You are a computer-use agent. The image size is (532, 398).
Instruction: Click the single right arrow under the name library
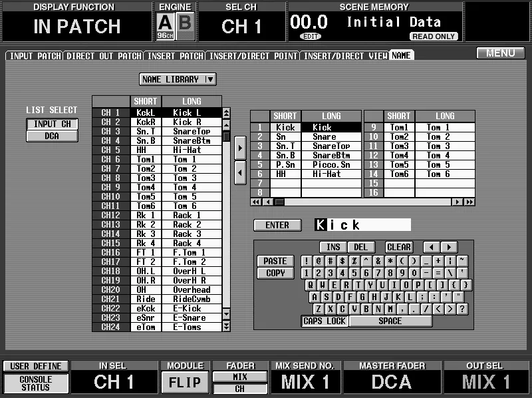point(457,202)
